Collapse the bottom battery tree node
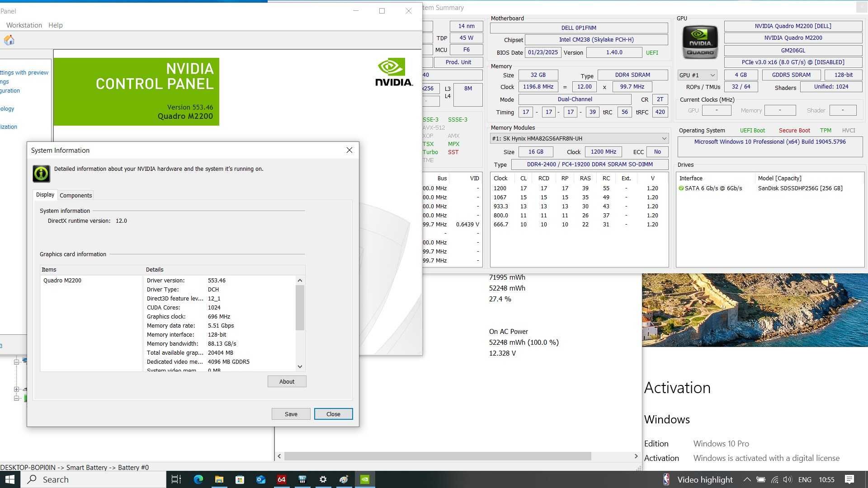868x488 pixels. [16, 398]
